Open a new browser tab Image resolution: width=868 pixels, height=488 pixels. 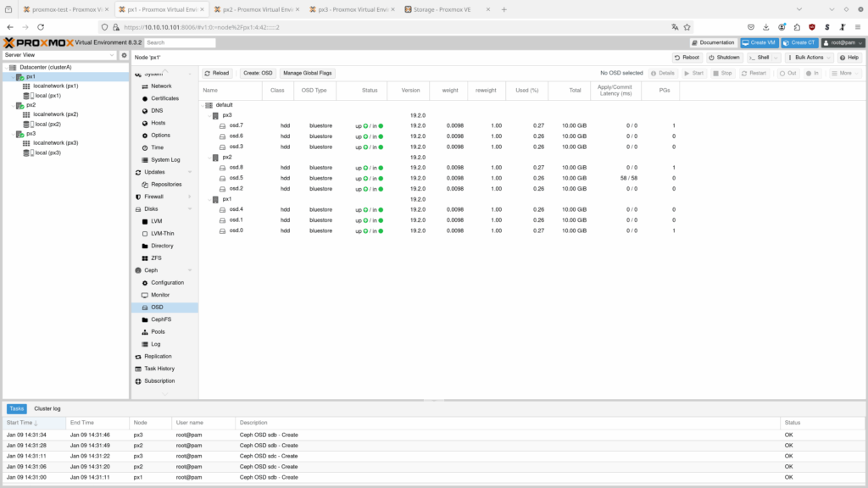point(504,9)
